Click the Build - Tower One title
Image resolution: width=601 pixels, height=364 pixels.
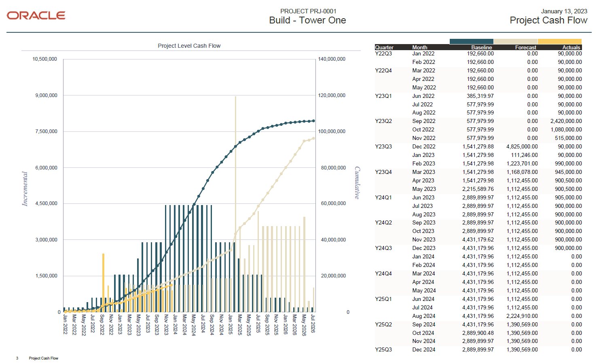point(307,20)
